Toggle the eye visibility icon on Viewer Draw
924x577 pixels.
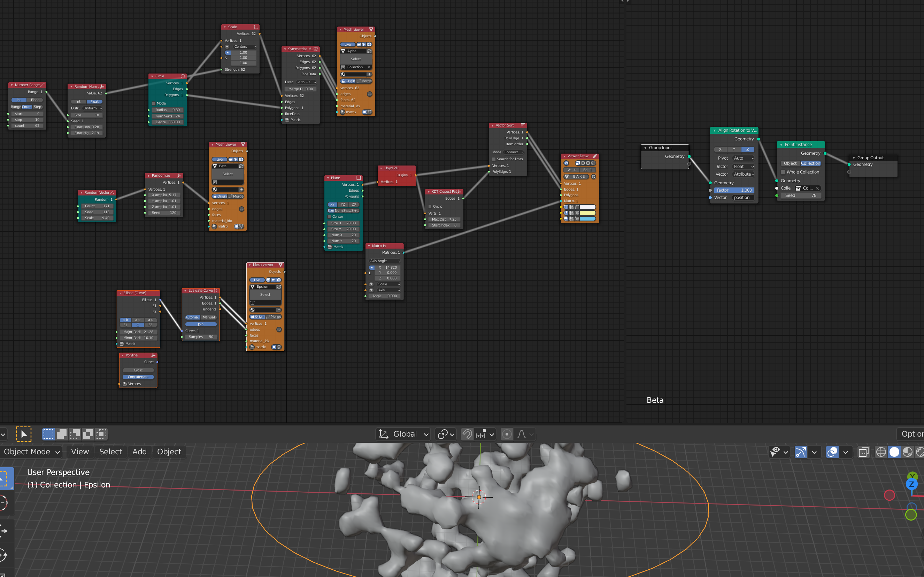point(567,163)
